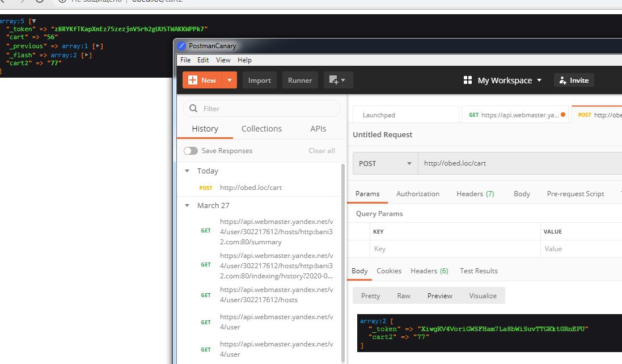Click the history list vertical scrollbar
This screenshot has height=364, width=622.
tap(342, 263)
